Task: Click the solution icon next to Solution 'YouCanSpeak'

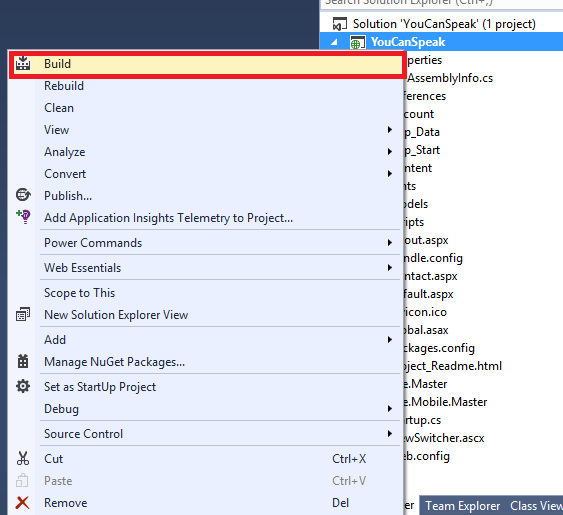Action: (x=339, y=24)
